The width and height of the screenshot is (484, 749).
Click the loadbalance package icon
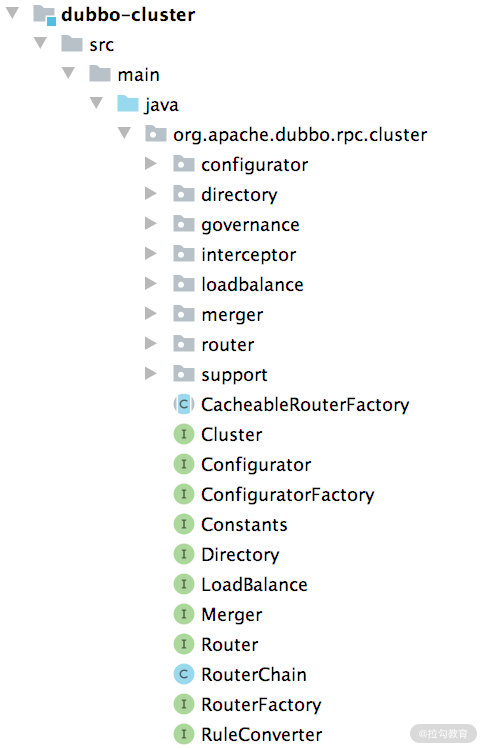[183, 284]
